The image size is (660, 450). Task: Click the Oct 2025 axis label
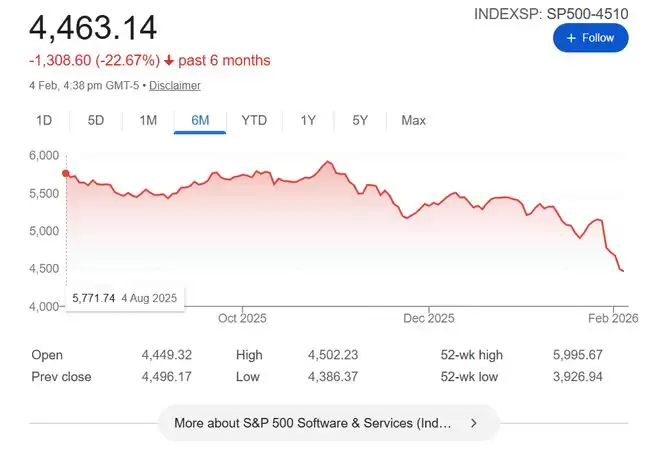[240, 319]
